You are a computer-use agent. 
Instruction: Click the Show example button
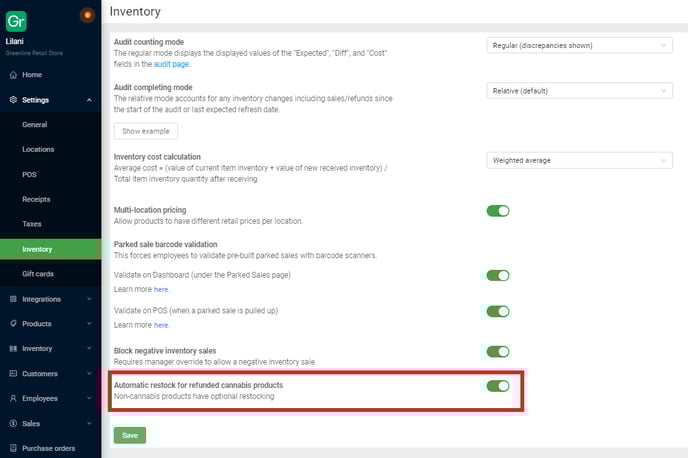pos(146,131)
